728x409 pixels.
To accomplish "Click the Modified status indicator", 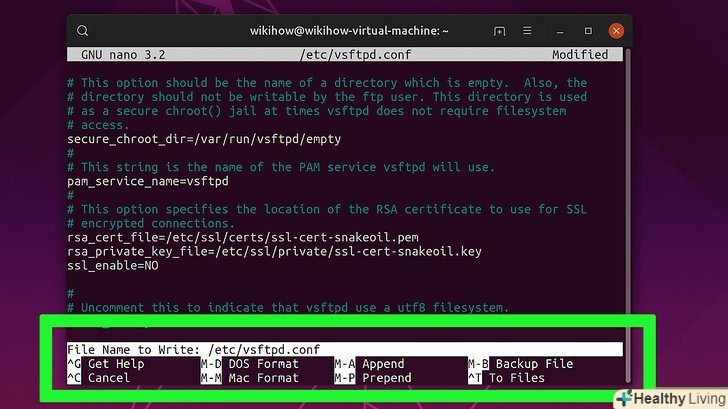I will click(580, 55).
